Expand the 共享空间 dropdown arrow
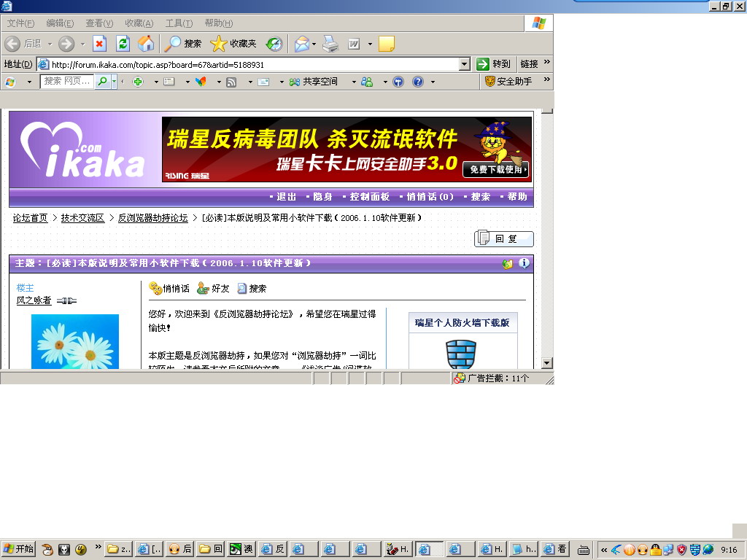 (354, 82)
